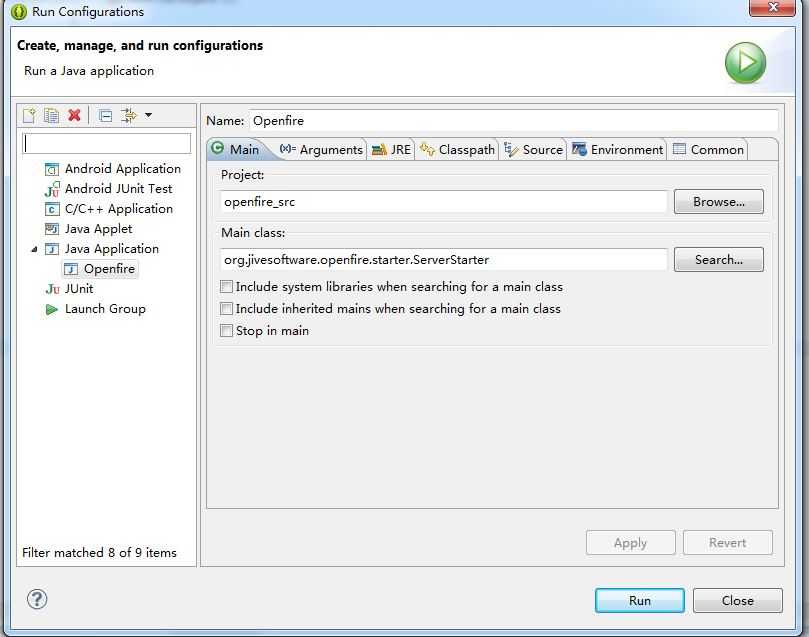Open the Classpath tab
Image resolution: width=809 pixels, height=637 pixels.
[457, 150]
